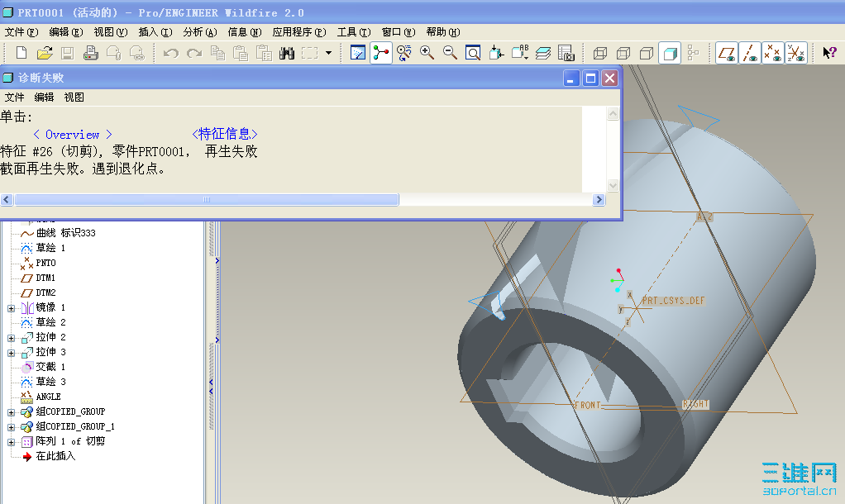Toggle coordinate systems display
This screenshot has height=504, width=845.
pos(796,53)
